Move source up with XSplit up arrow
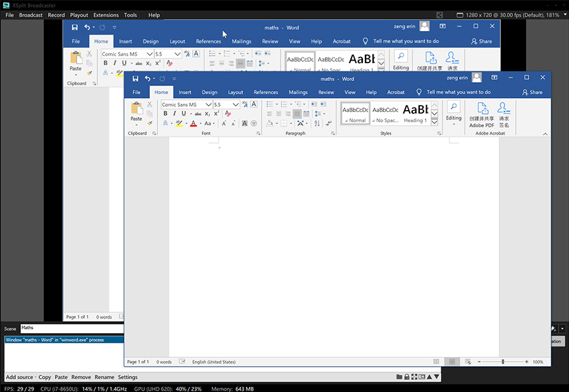569x392 pixels. coord(429,377)
